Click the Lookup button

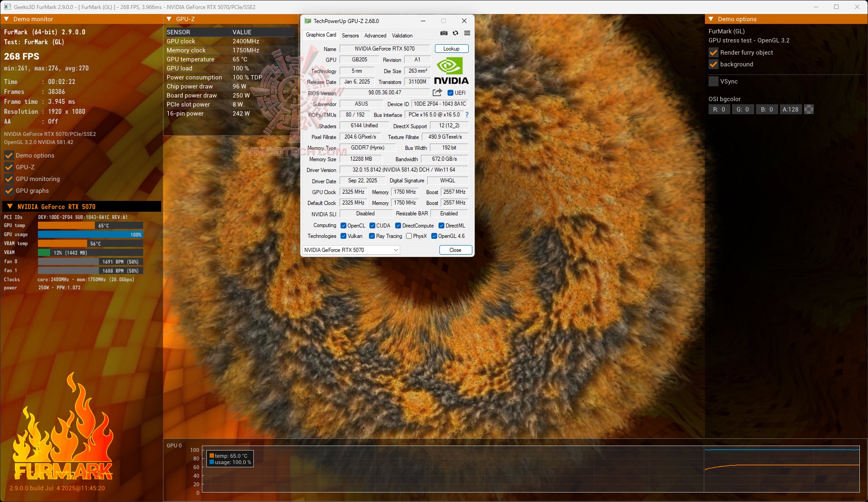click(x=451, y=48)
